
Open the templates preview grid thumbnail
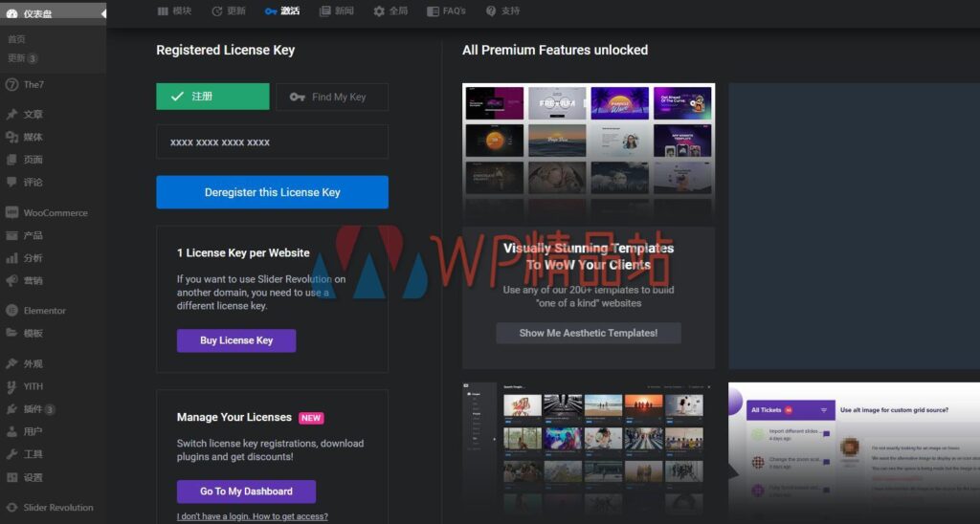[589, 154]
